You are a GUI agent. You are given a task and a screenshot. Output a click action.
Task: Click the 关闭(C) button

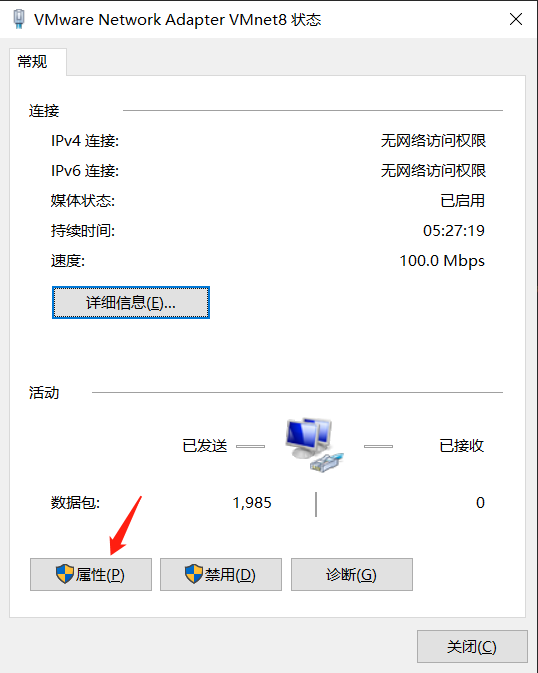coord(472,647)
